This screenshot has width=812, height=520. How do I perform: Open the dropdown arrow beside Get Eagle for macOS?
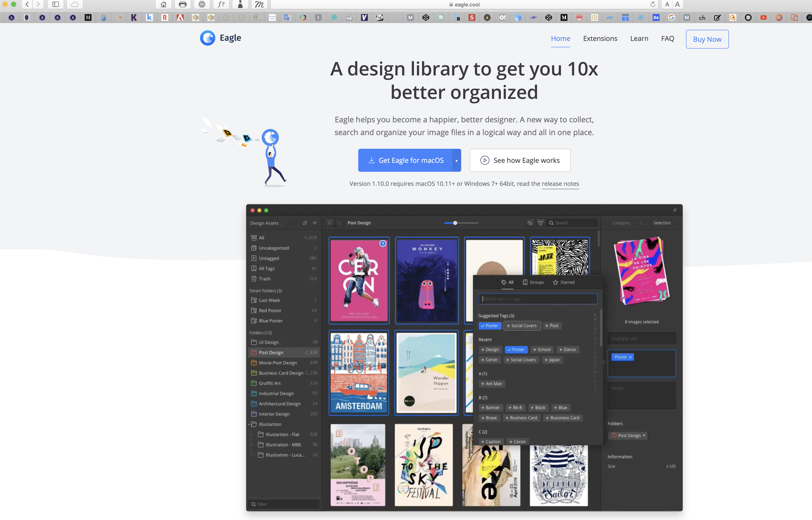(456, 160)
